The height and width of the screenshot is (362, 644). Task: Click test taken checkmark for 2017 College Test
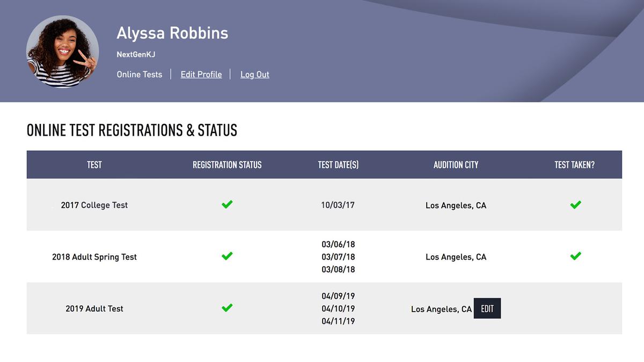point(576,204)
